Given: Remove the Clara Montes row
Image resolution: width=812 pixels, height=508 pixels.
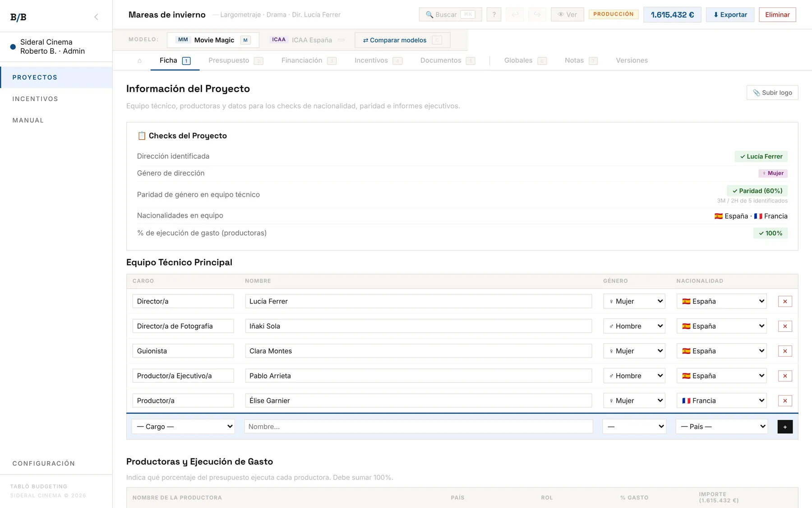Looking at the screenshot, I should click(x=785, y=351).
